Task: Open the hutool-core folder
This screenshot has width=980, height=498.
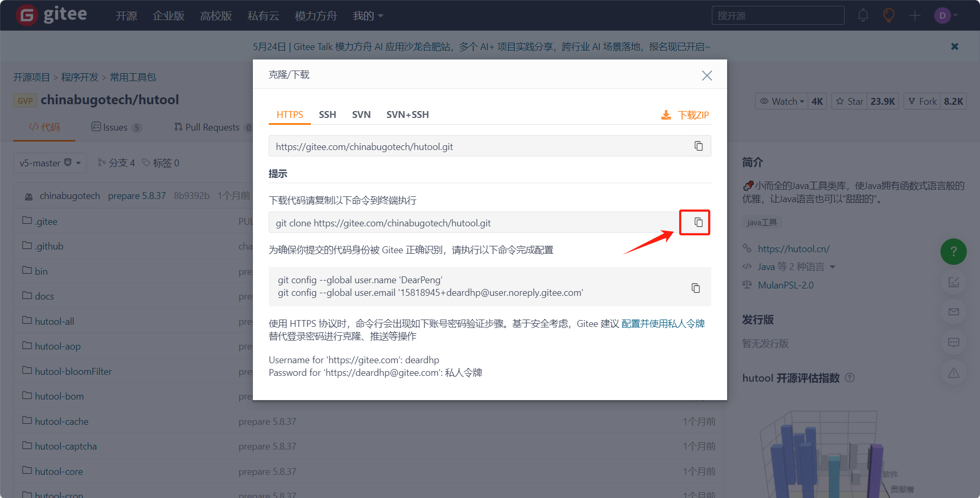Action: click(x=59, y=471)
